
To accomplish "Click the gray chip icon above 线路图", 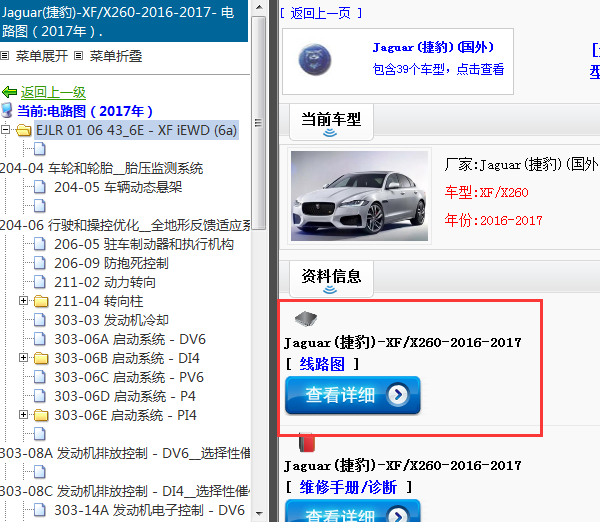I will pos(306,318).
